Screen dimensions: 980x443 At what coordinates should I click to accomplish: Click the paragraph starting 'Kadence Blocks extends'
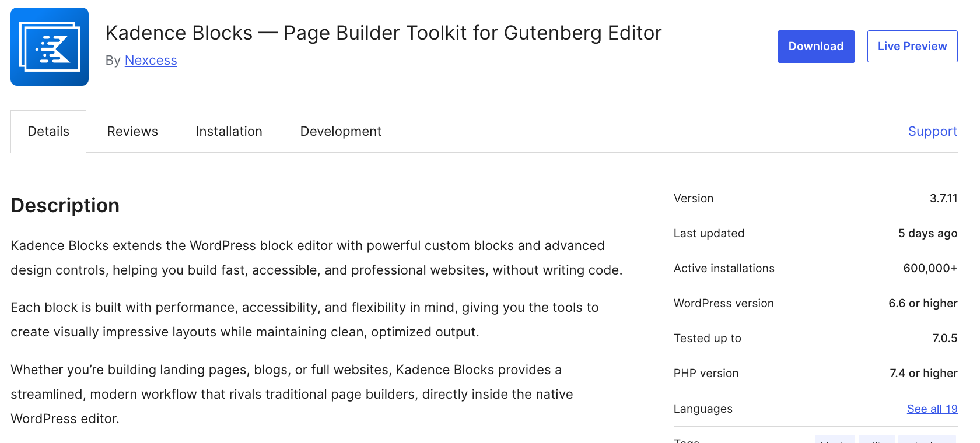[317, 258]
